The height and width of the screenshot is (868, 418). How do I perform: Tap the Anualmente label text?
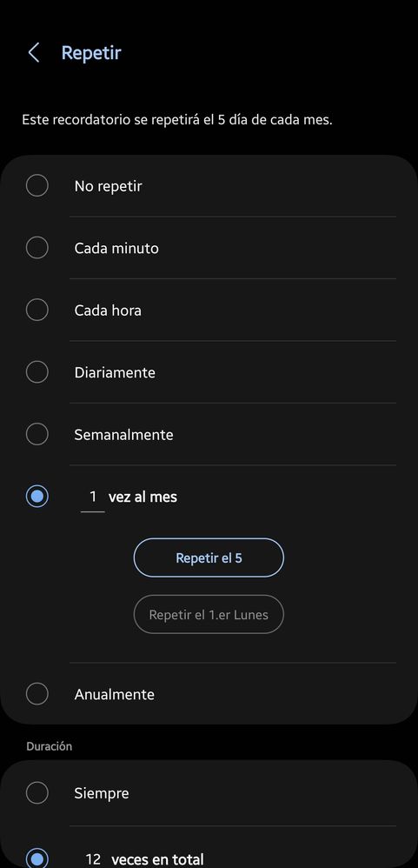[x=115, y=694]
